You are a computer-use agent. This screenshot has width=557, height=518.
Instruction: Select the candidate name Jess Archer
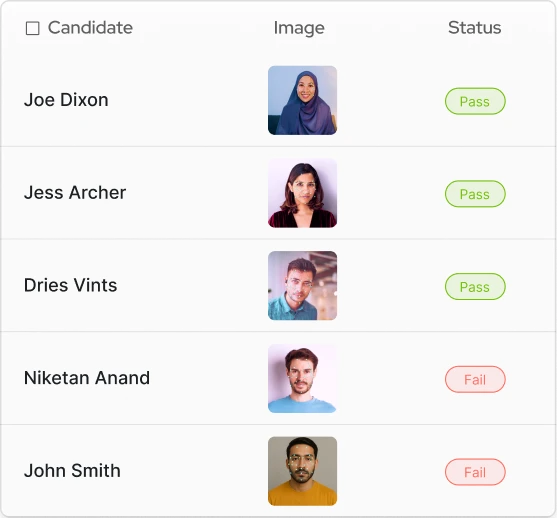(x=75, y=193)
